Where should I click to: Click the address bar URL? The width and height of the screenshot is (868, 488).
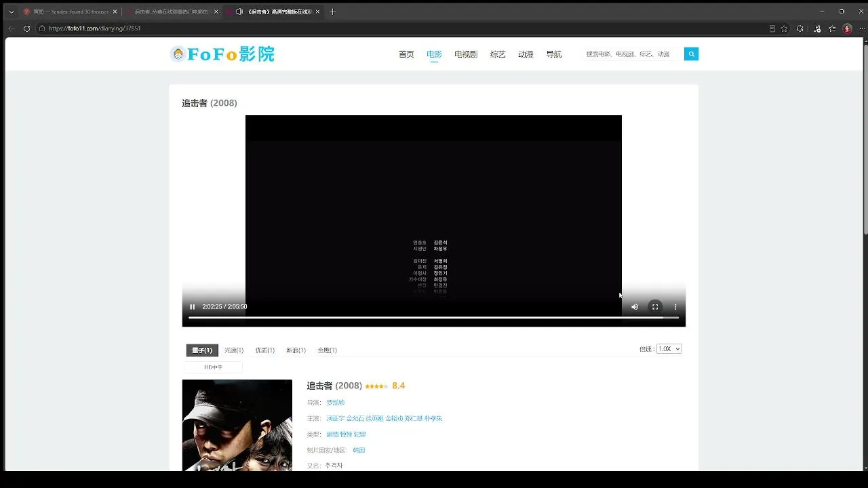point(95,28)
